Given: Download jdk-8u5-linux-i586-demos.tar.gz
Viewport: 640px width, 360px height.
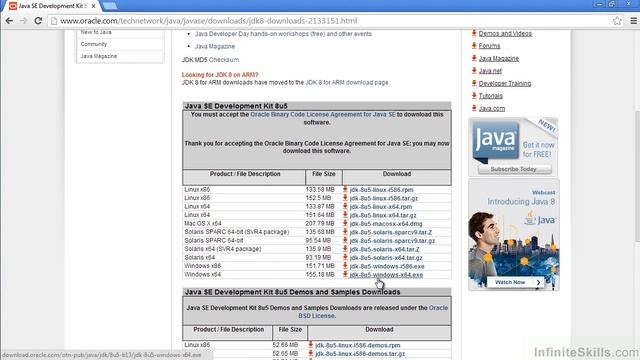Looking at the screenshot, I should [360, 354].
